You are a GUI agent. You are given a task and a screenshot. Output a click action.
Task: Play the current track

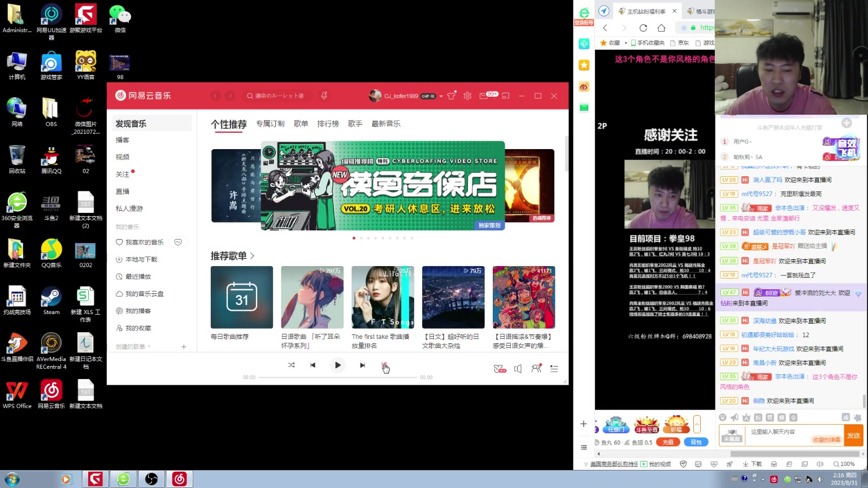(337, 365)
